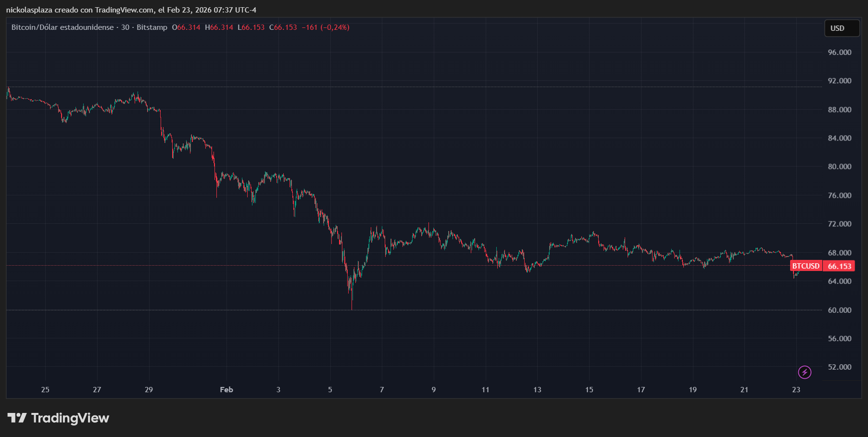Screen dimensions: 868x437
Task: Click the 23 date label on time axis
Action: 796,390
